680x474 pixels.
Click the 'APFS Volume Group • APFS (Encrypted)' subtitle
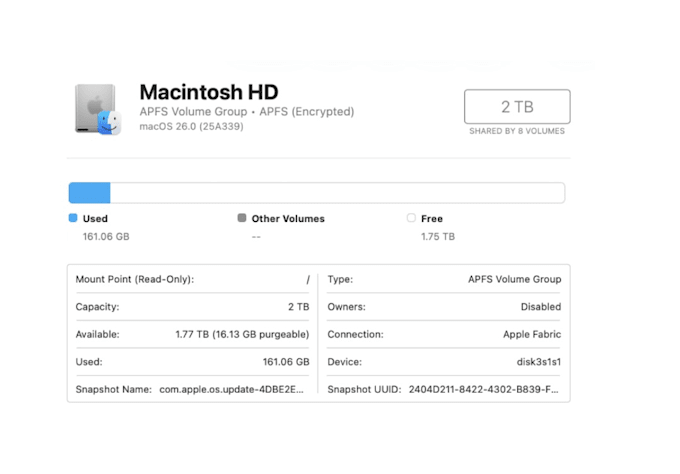coord(247,111)
